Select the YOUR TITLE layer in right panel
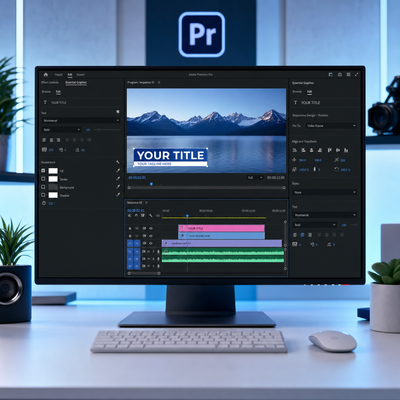Viewport: 400px width, 400px height. point(325,103)
